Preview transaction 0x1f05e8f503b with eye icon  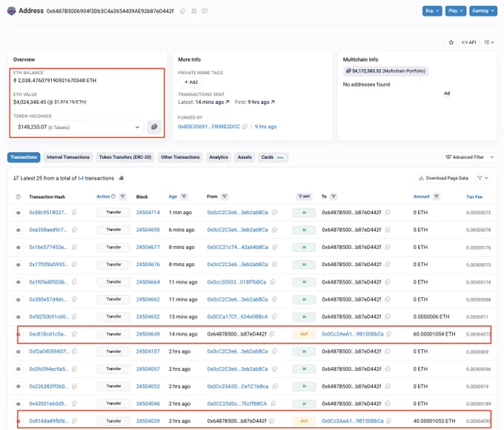[x=19, y=282]
